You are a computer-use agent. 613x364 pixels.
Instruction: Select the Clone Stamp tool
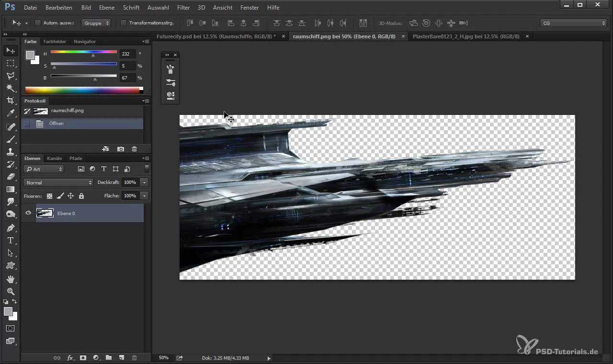point(11,152)
